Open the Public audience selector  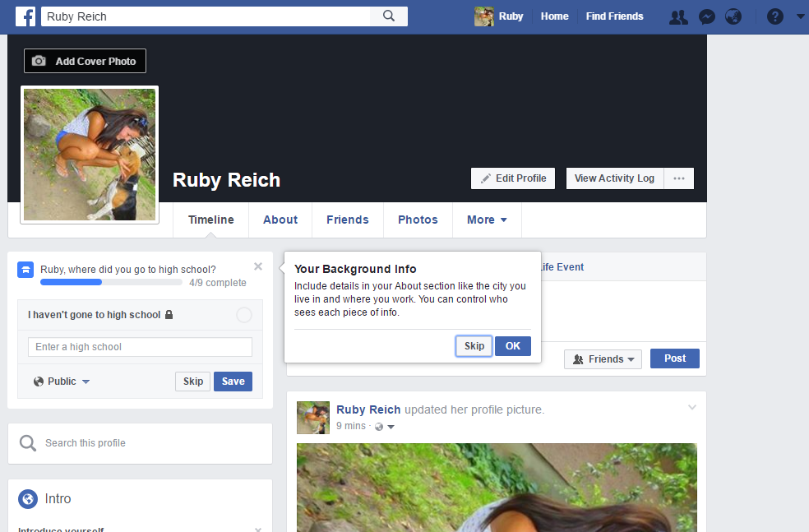pos(61,381)
